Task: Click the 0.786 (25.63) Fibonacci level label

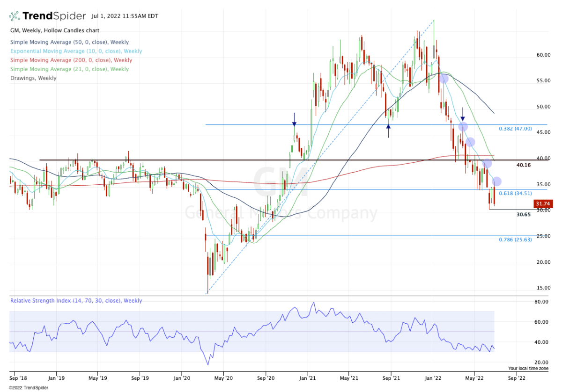Action: click(x=515, y=240)
